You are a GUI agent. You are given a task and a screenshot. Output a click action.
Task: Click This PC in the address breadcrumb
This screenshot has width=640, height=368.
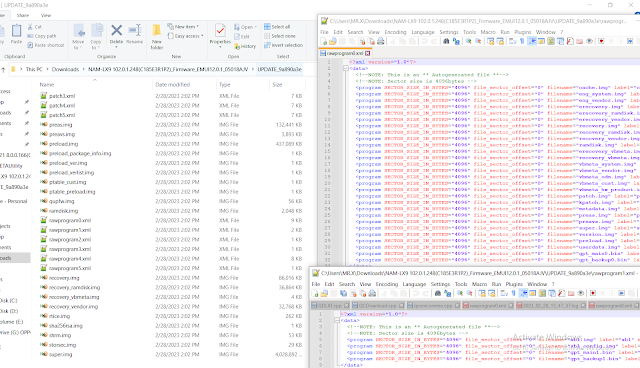34,69
